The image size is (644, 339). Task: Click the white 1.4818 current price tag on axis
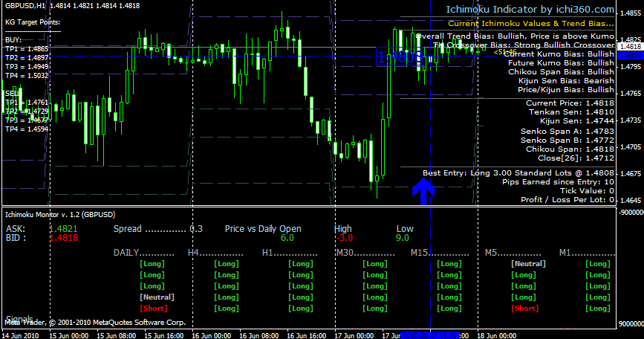(x=631, y=47)
